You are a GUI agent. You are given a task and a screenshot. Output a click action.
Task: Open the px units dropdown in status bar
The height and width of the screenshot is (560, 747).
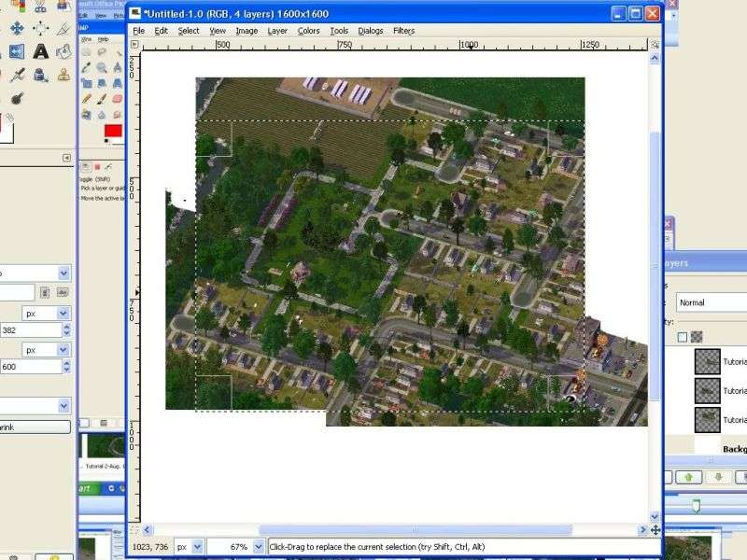pyautogui.click(x=197, y=547)
